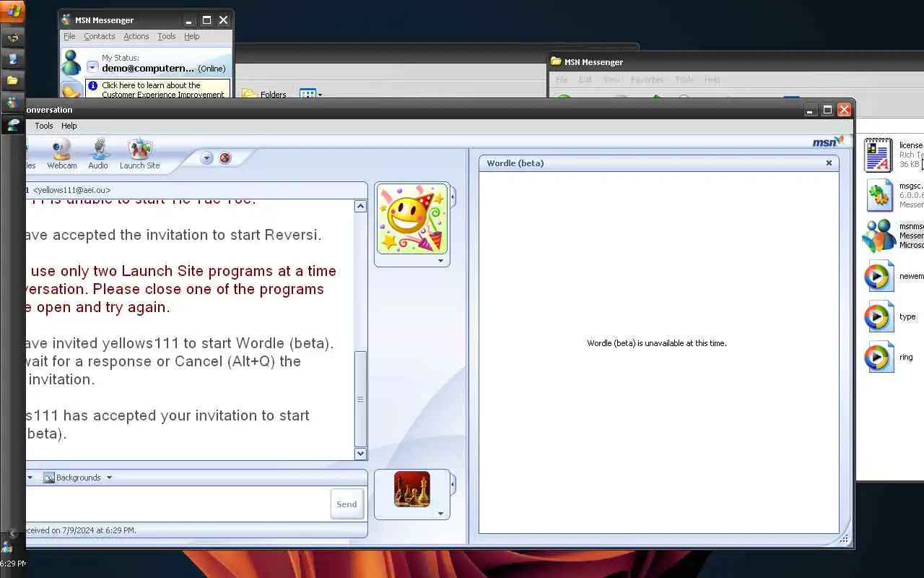Click the 6:29 PM taskbar clock
This screenshot has width=924, height=578.
(x=12, y=564)
